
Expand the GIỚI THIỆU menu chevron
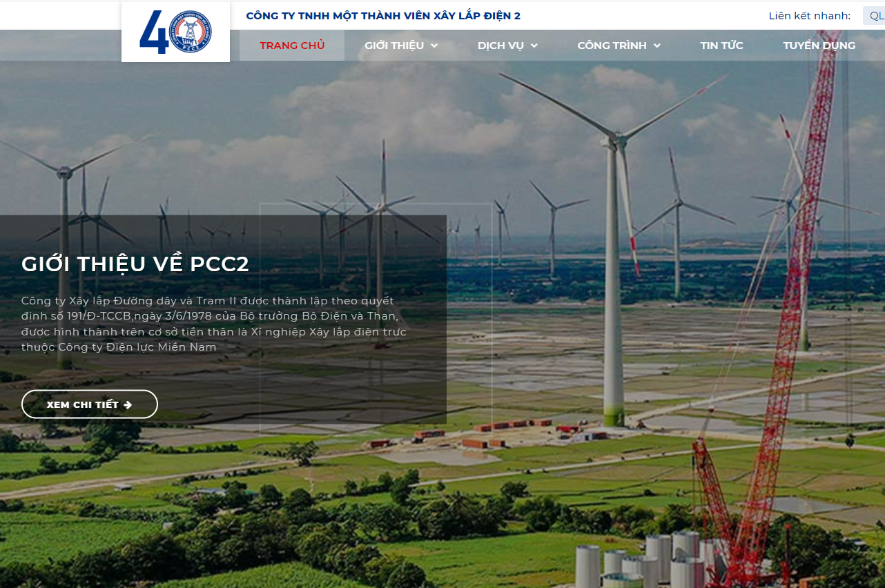coord(434,46)
